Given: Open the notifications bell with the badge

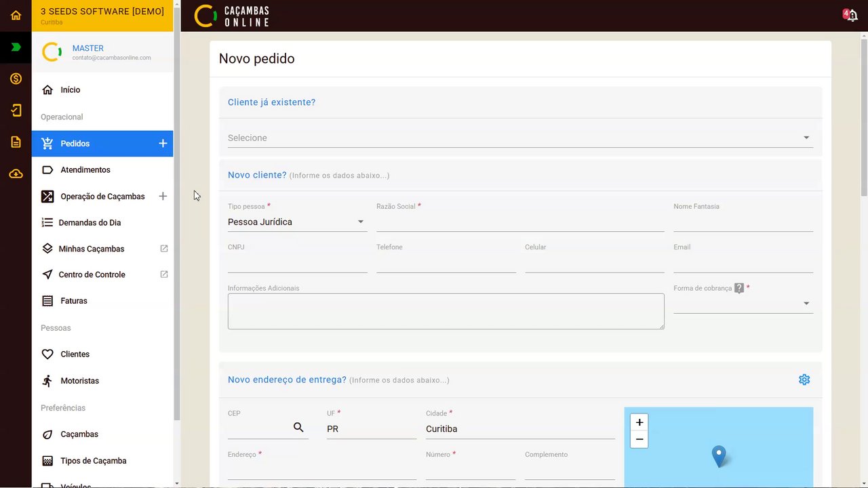Looking at the screenshot, I should tap(851, 15).
